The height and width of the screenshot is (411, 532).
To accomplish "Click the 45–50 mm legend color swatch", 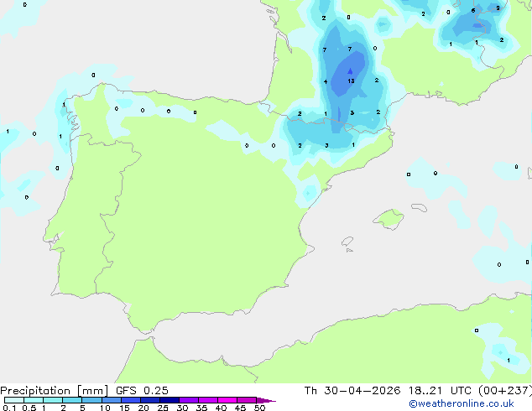I will pos(247,400).
